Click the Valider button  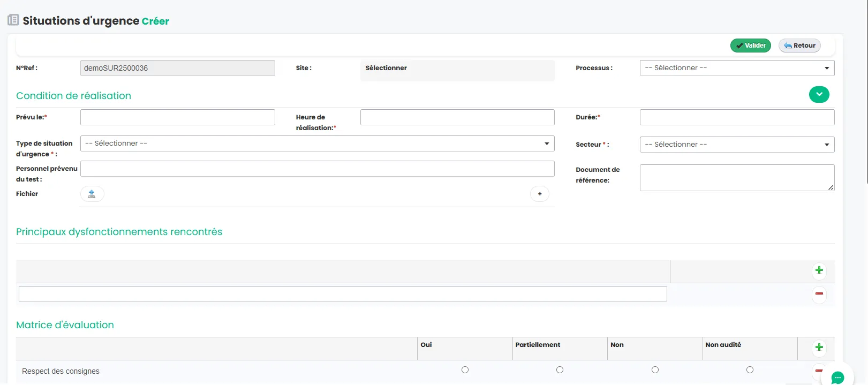click(751, 46)
